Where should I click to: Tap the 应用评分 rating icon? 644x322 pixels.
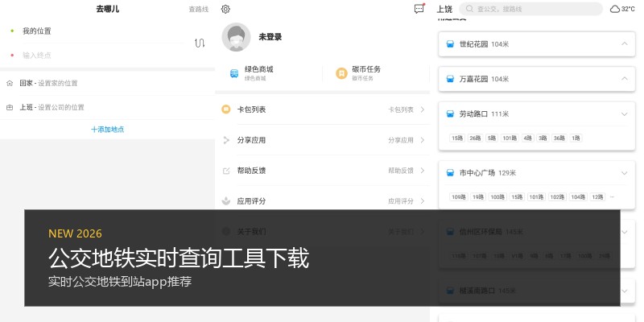click(x=226, y=200)
